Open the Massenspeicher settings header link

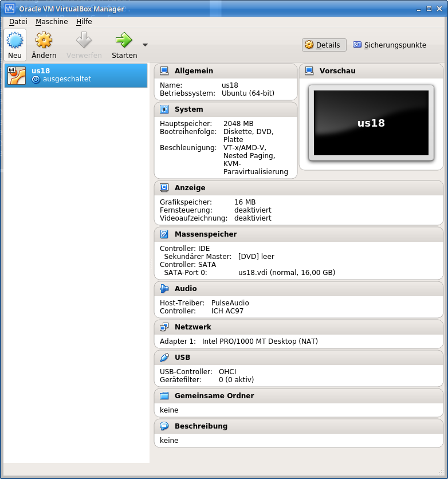point(206,234)
